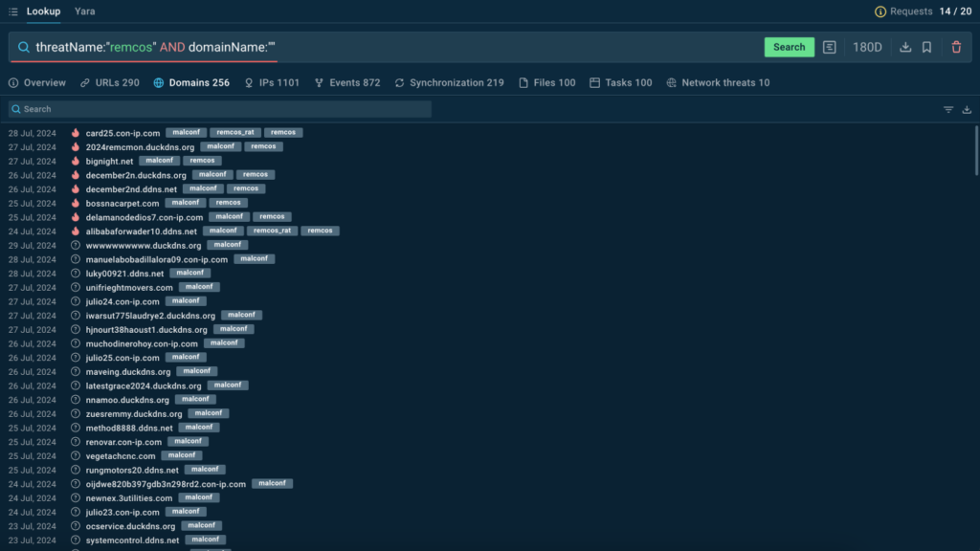Screen dimensions: 980x551
Task: Click the results filter Search field
Action: (220, 110)
